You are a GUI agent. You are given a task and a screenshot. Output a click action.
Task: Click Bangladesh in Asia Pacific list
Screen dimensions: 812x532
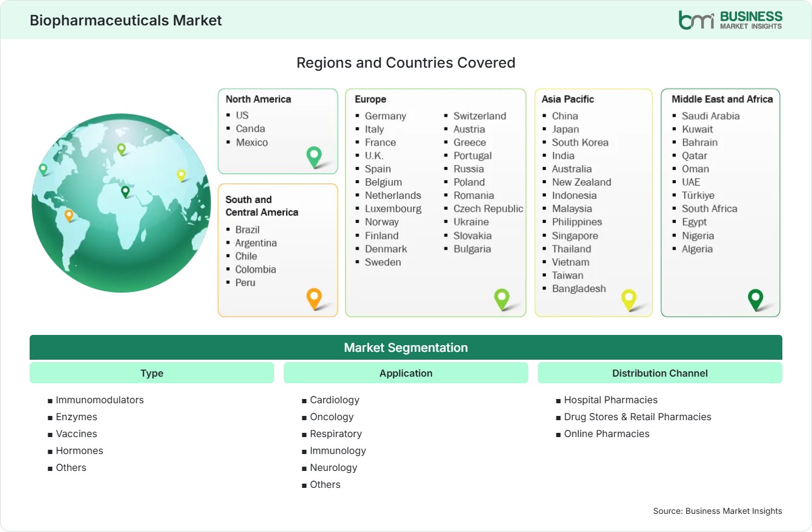coord(579,289)
